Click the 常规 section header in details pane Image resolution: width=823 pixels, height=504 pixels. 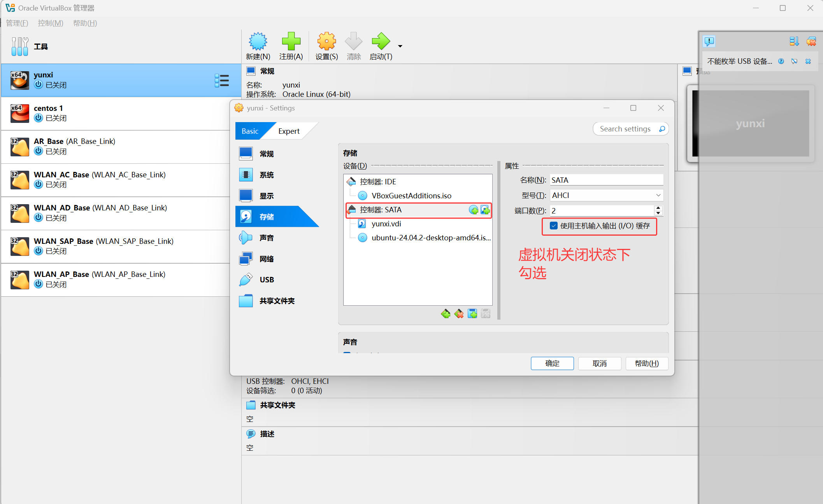(267, 71)
